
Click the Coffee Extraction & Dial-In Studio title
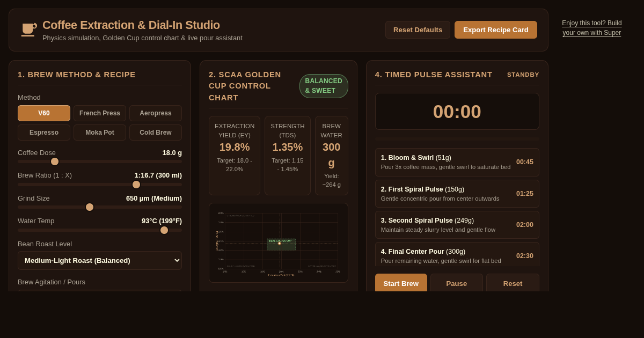click(x=131, y=25)
